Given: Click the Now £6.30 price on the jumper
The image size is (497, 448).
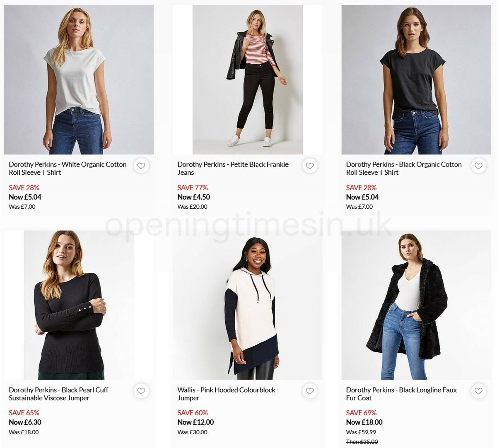Looking at the screenshot, I should [x=24, y=422].
